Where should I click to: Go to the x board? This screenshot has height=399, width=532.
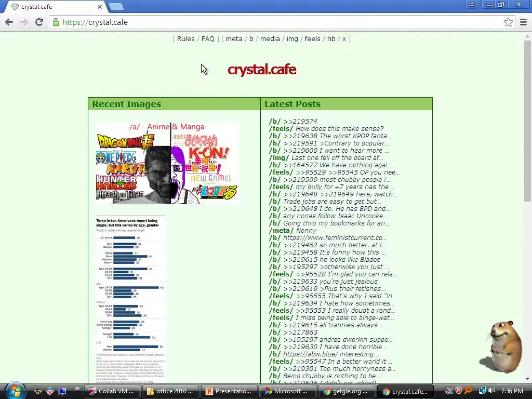tap(344, 38)
